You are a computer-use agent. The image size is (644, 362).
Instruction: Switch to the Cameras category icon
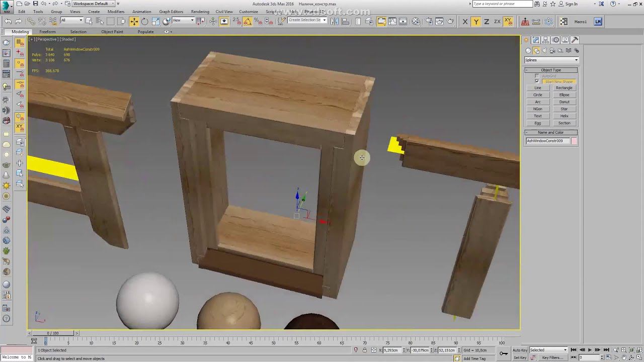tap(552, 50)
